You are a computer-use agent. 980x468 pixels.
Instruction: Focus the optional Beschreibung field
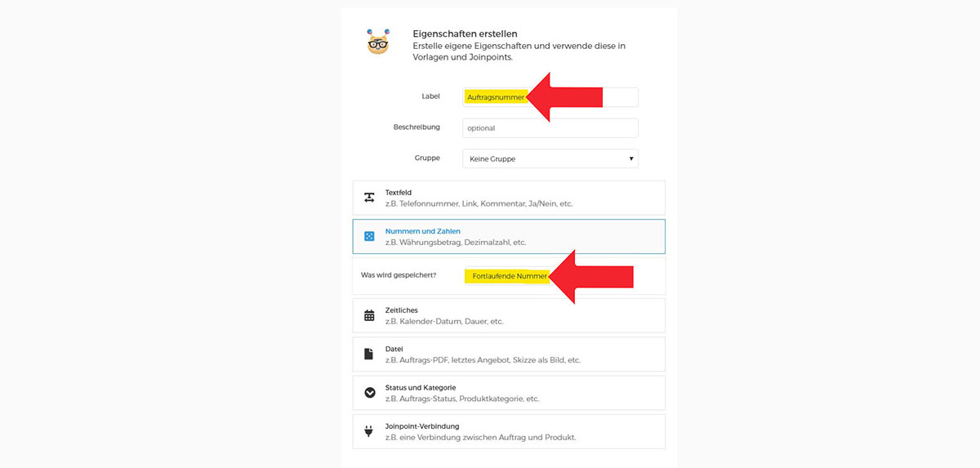550,127
